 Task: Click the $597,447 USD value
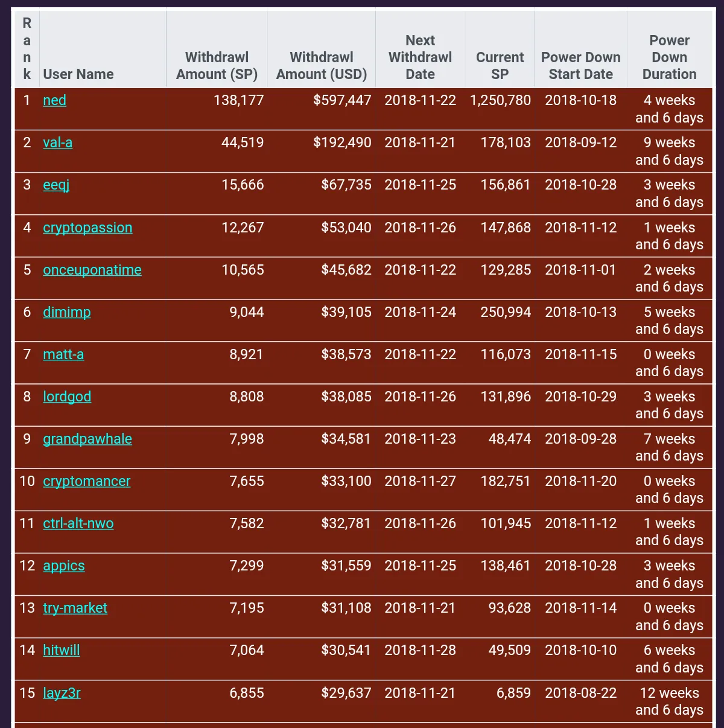tap(342, 101)
